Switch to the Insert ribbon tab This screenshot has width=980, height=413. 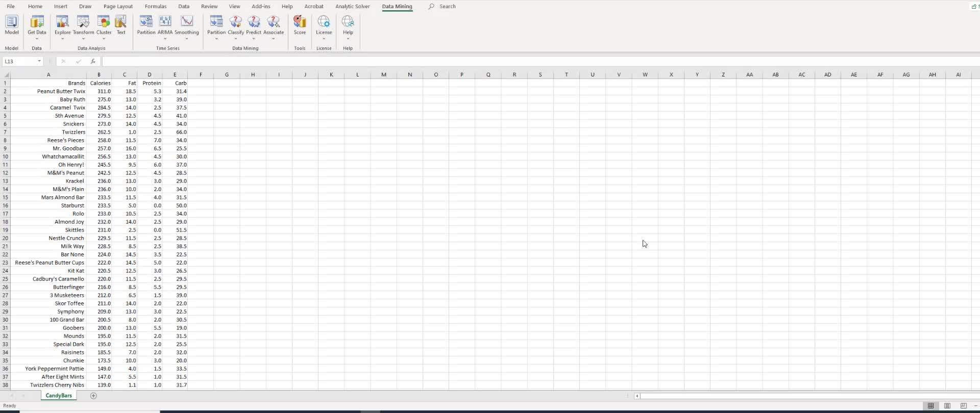click(x=61, y=7)
